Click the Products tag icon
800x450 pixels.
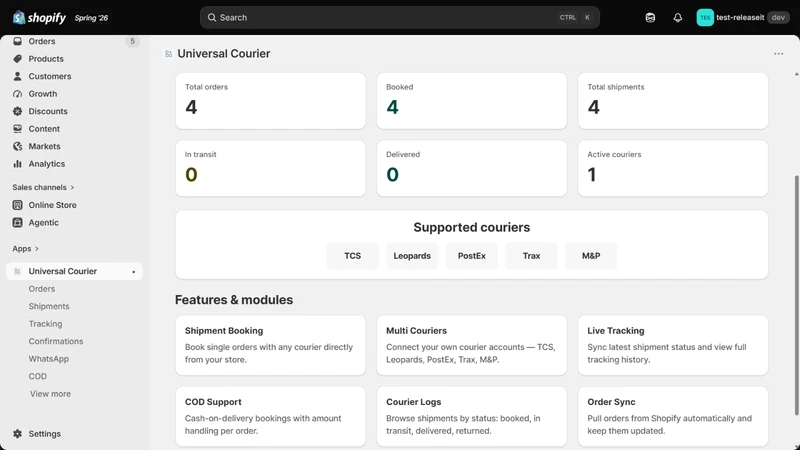17,59
